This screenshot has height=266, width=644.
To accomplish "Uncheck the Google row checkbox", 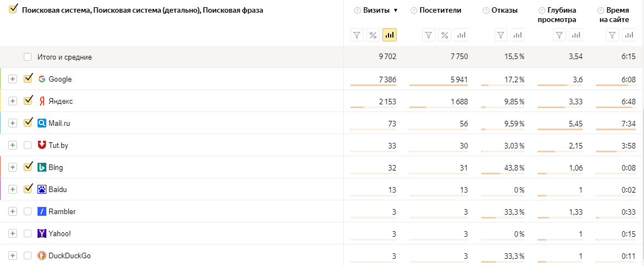I will 28,79.
